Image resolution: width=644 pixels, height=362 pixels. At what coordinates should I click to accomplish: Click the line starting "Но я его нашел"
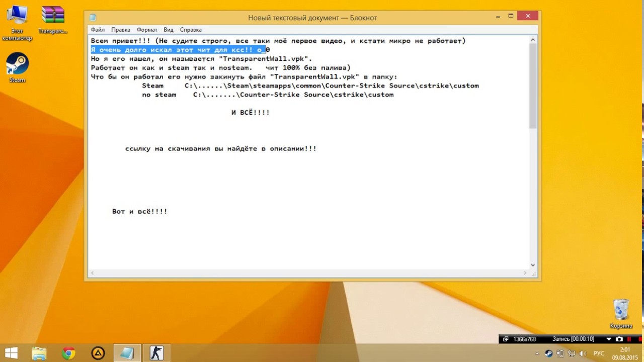[x=201, y=59]
